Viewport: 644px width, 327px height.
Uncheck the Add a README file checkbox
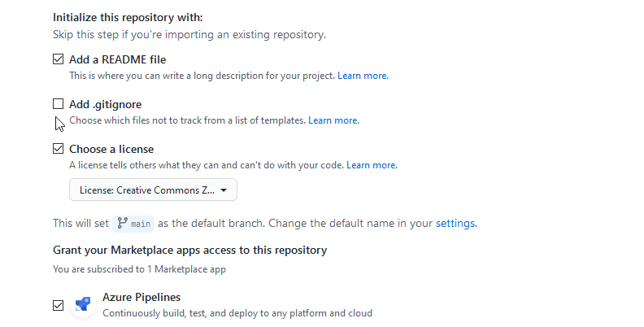(x=58, y=59)
